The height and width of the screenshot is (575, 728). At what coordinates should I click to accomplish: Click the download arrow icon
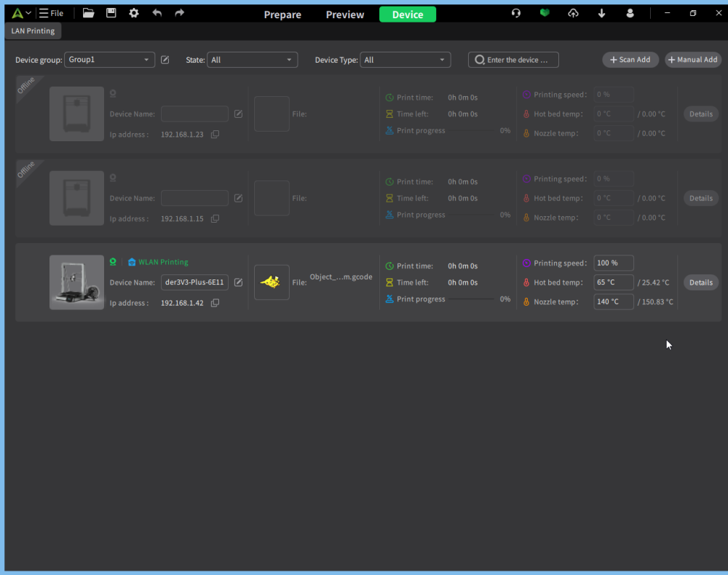click(601, 13)
